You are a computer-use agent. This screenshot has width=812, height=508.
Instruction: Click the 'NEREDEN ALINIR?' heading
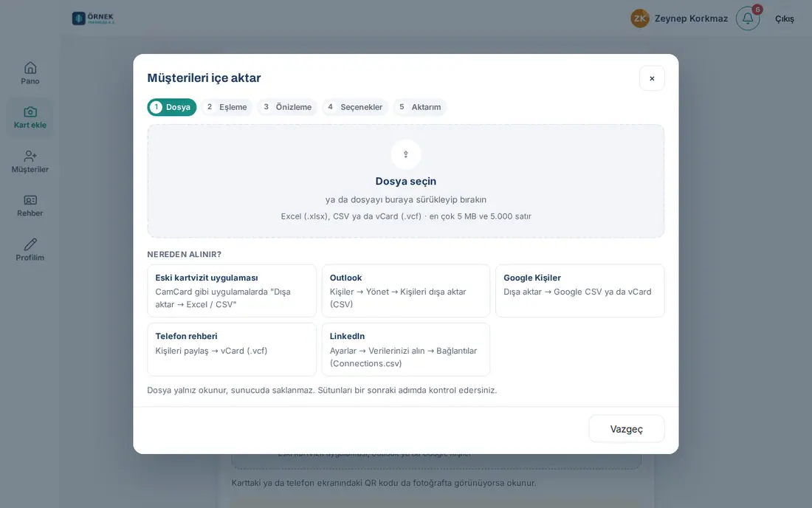(x=184, y=254)
